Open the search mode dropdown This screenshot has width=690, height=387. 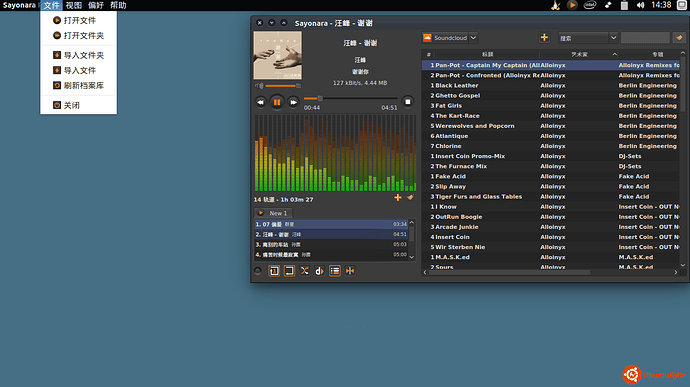pos(613,38)
